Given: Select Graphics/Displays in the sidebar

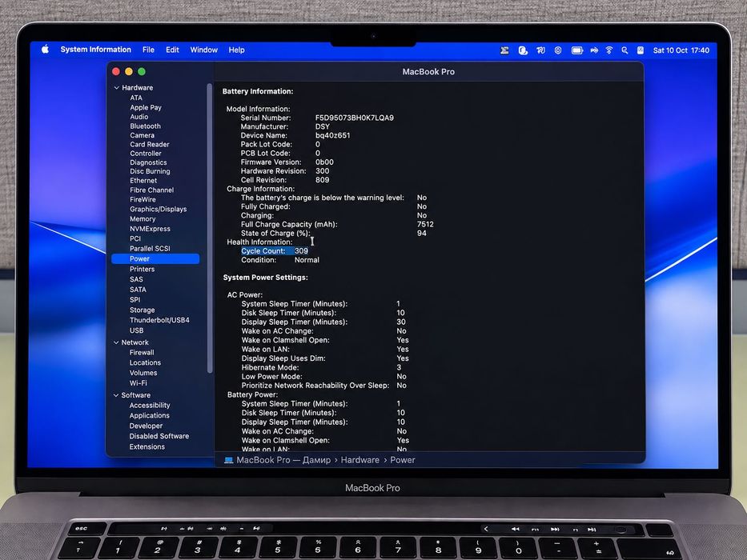Looking at the screenshot, I should 158,209.
